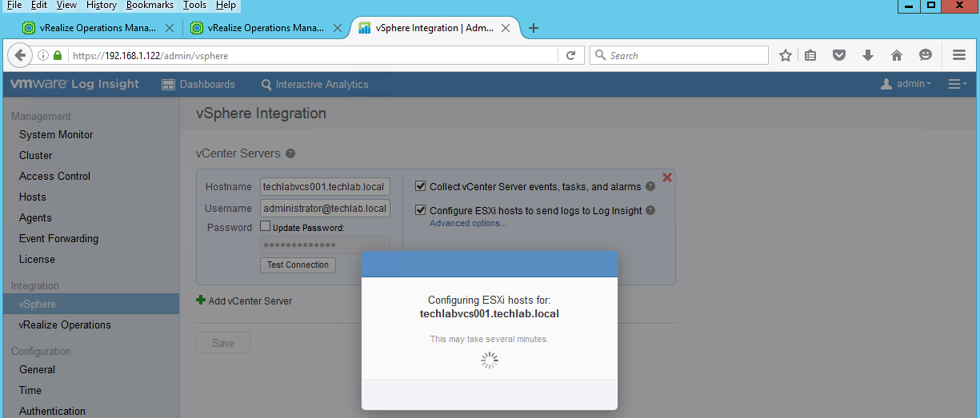Image resolution: width=980 pixels, height=418 pixels.
Task: Click Add vCenter Server link
Action: pos(244,301)
